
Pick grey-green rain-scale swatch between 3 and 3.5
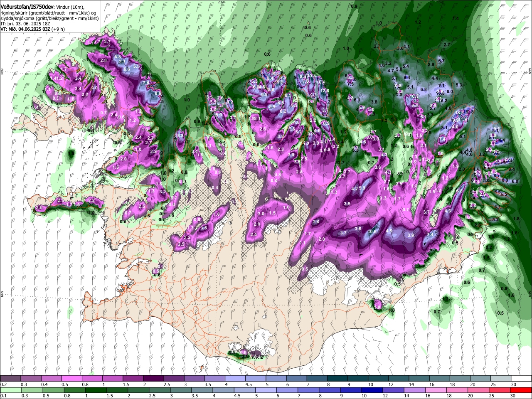click(181, 390)
